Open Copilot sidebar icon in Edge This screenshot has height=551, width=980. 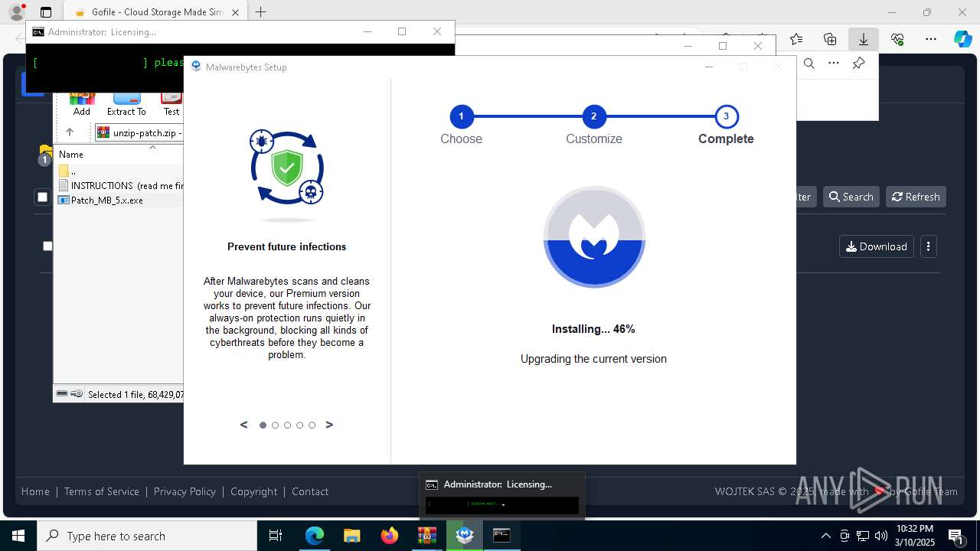(x=963, y=39)
